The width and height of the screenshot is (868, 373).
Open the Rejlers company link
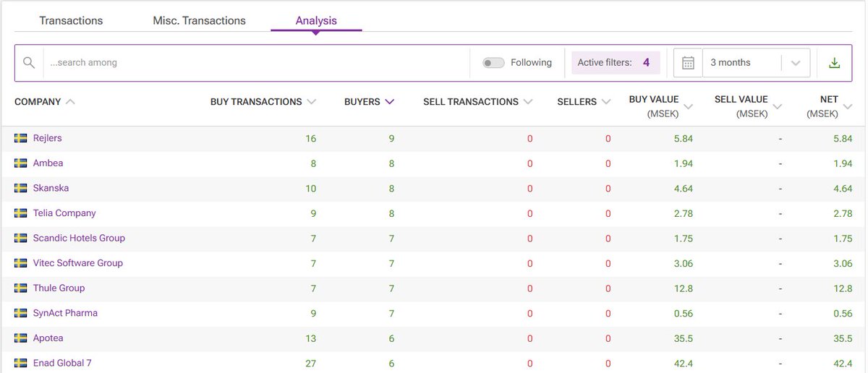click(48, 138)
